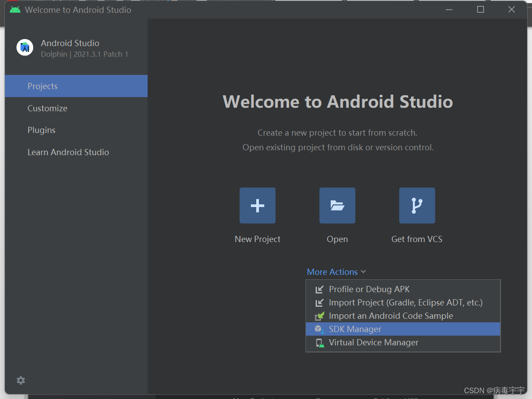Image resolution: width=532 pixels, height=399 pixels.
Task: Click the Virtual Device Manager phone icon
Action: (x=319, y=343)
